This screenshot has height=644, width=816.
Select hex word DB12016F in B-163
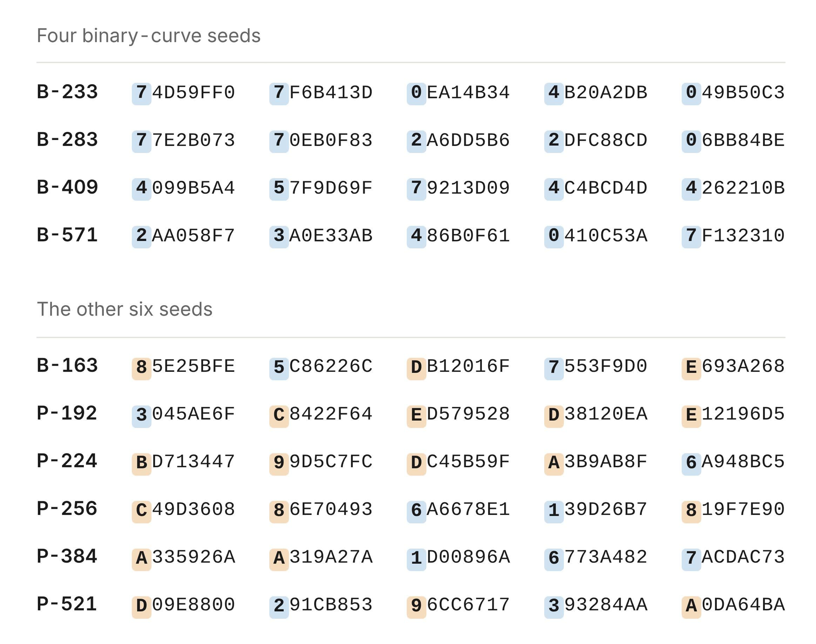click(458, 367)
